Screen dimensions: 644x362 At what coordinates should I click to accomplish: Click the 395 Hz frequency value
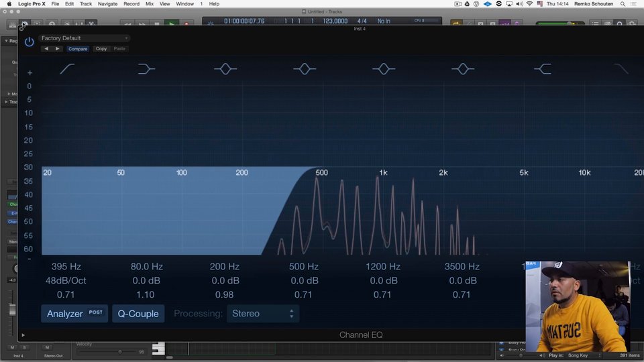click(x=66, y=266)
